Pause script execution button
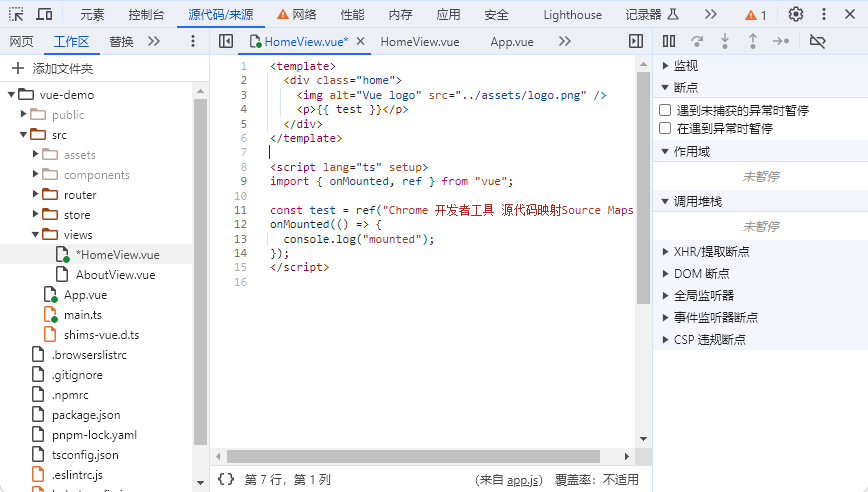This screenshot has width=868, height=492. (x=669, y=41)
